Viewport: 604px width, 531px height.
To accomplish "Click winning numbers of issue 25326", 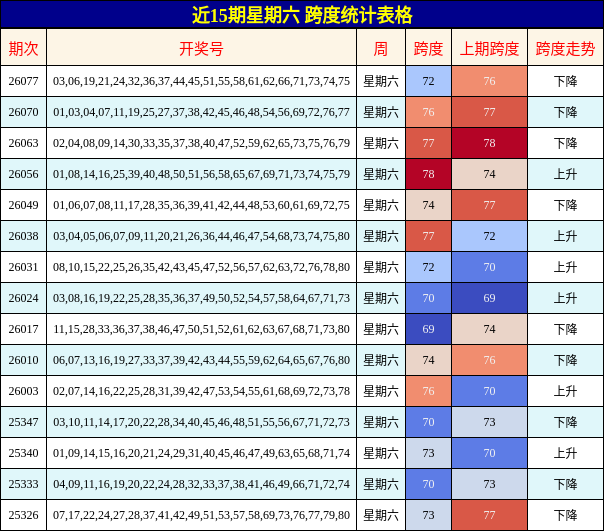I will tap(201, 515).
